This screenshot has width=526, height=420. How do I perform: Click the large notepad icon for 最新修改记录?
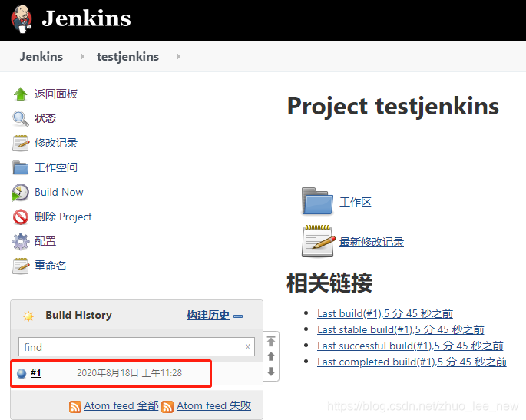(x=318, y=241)
